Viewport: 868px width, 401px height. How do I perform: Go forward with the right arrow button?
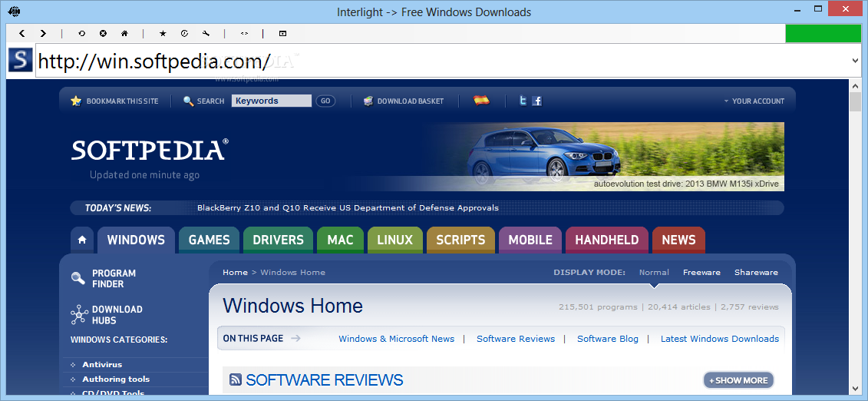[x=43, y=33]
